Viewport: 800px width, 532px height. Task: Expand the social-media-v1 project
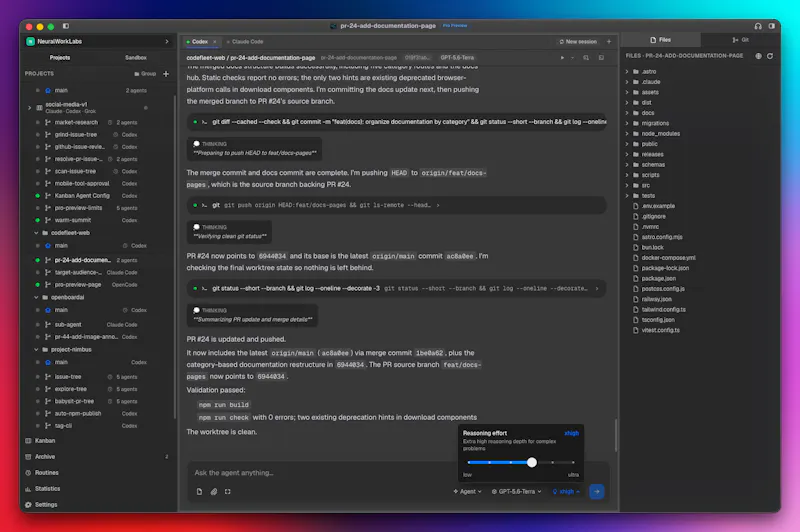[30, 108]
